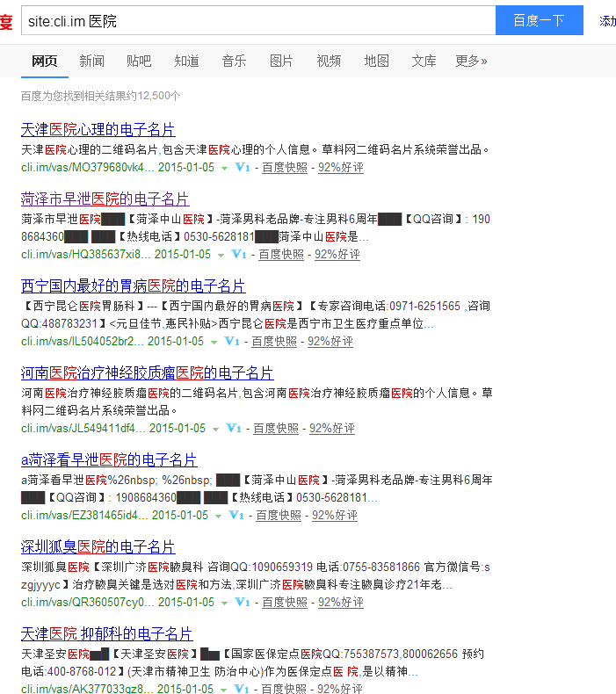Expand dropdown arrow after cli.im/vas/AK377033qz8 URL
Screen dimensions: 616x694
pyautogui.click(x=223, y=690)
